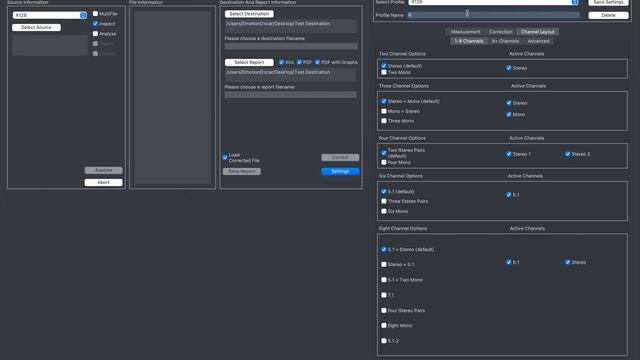
Task: Select the Two Mono option
Action: pos(384,72)
